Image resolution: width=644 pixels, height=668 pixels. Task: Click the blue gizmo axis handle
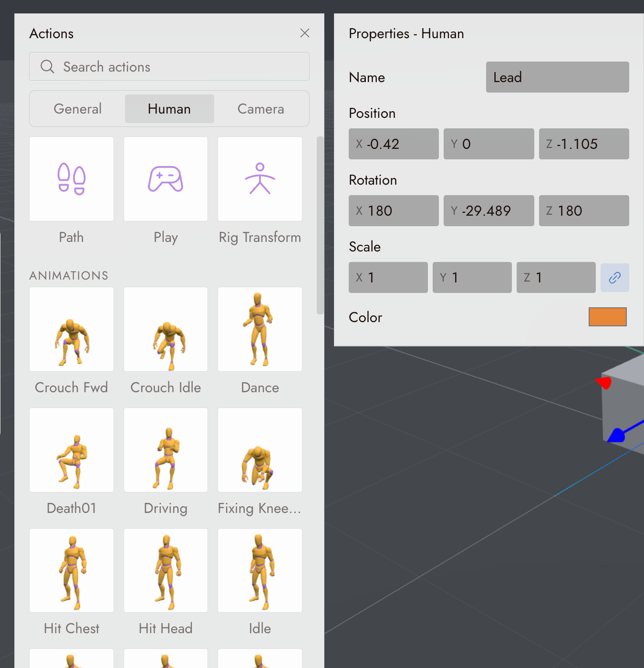tap(616, 435)
